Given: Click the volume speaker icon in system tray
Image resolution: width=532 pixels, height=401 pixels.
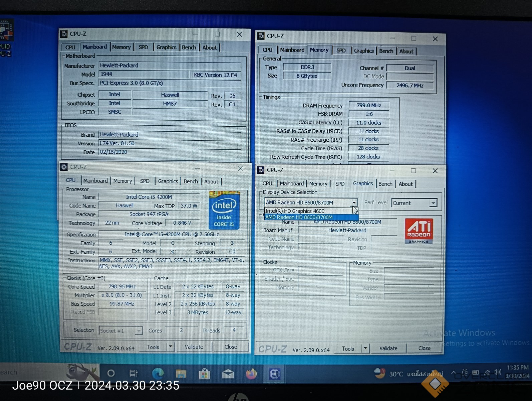Looking at the screenshot, I should coord(498,372).
